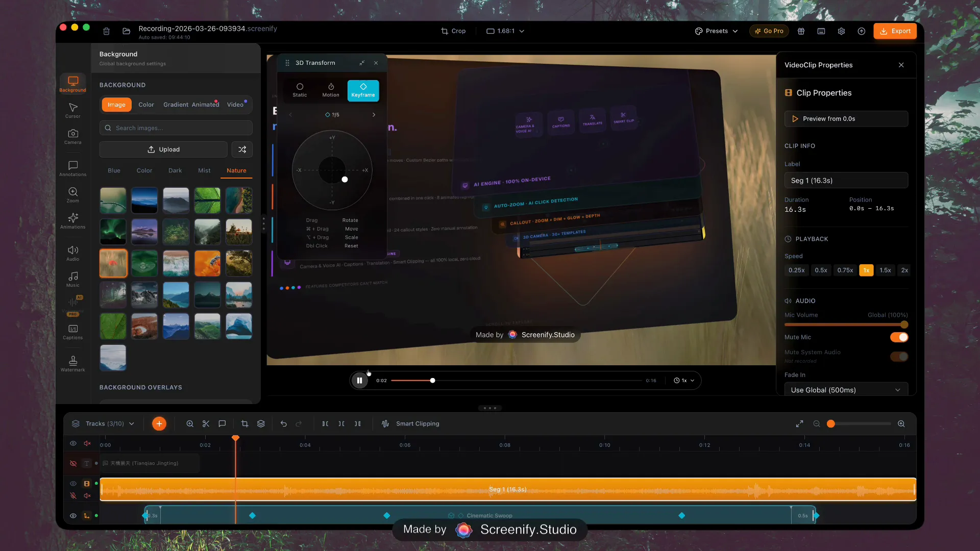Open the Cursor settings panel
980x551 pixels.
[73, 110]
